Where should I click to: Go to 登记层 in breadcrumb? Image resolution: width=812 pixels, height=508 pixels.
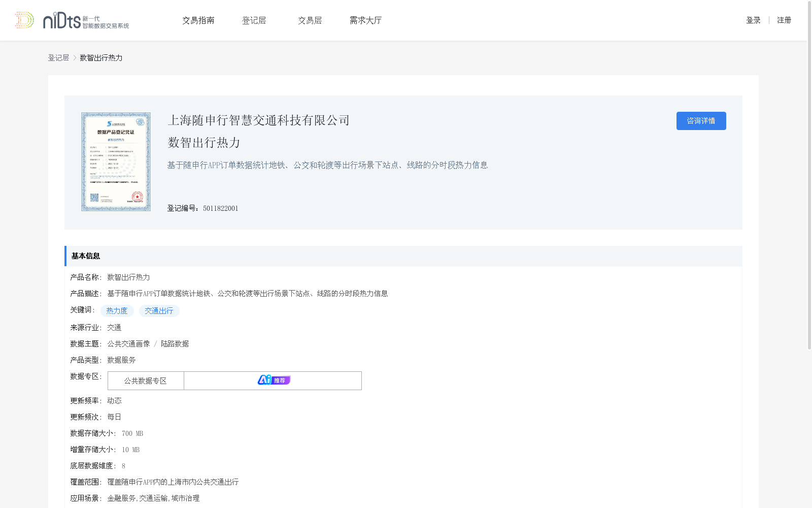pyautogui.click(x=58, y=58)
